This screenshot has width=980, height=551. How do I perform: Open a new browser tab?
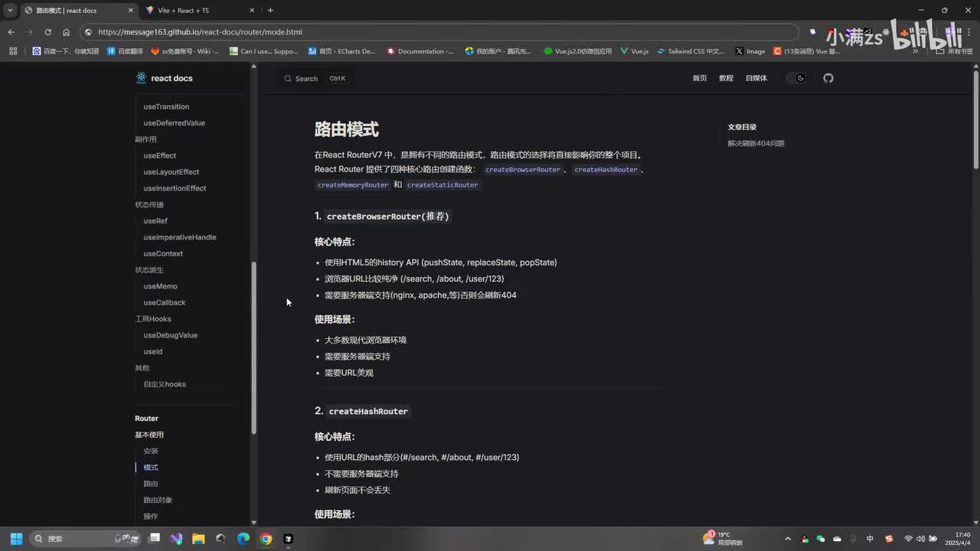click(x=270, y=10)
